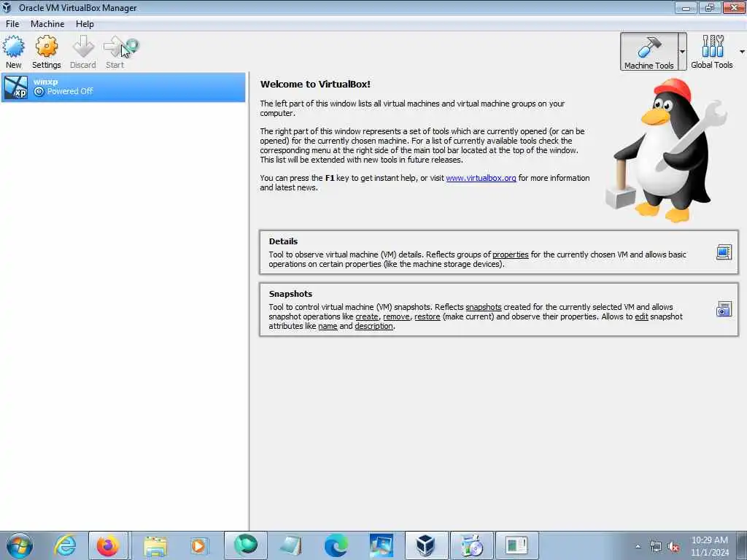Click the muted volume tray icon
The image size is (747, 560).
(x=673, y=547)
